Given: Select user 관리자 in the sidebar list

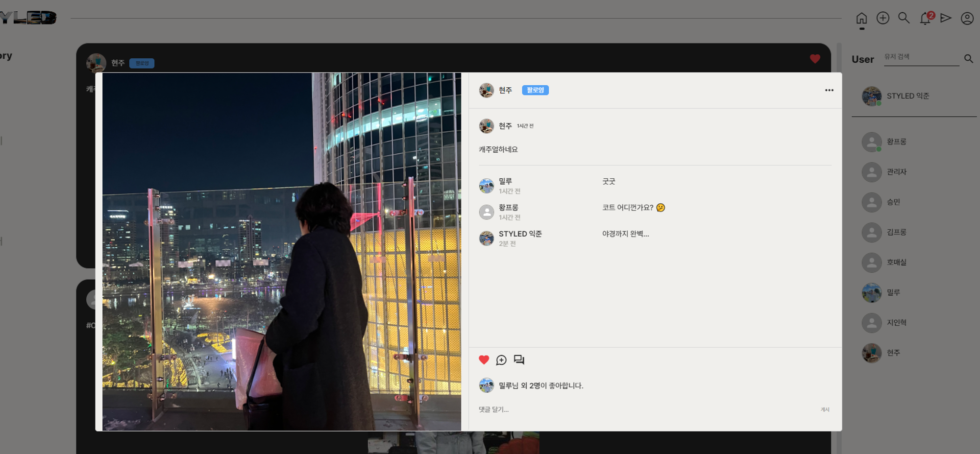Looking at the screenshot, I should click(x=884, y=172).
